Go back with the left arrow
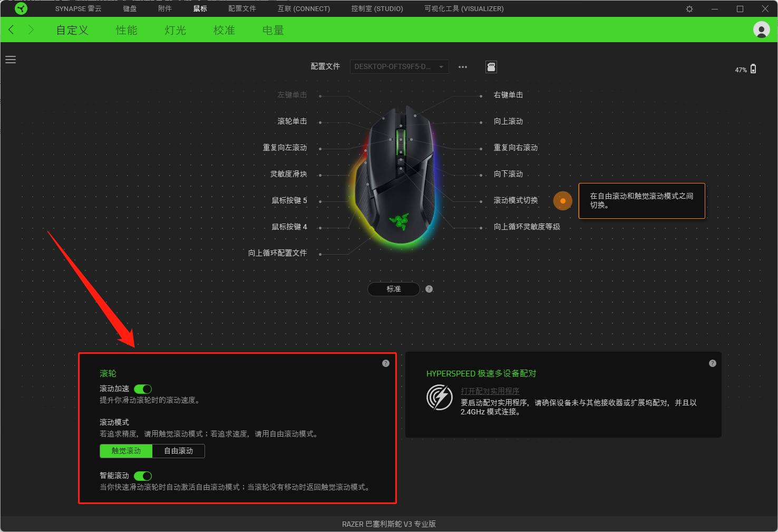The image size is (778, 532). coord(12,30)
